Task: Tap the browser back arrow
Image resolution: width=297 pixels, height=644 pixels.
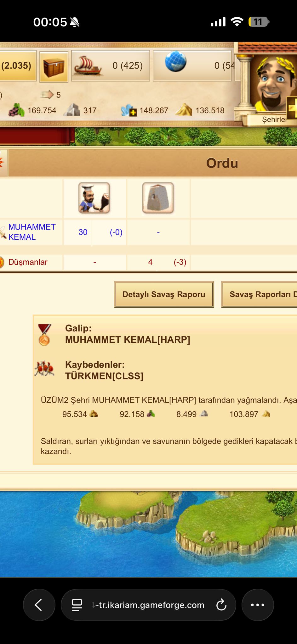Action: point(39,605)
